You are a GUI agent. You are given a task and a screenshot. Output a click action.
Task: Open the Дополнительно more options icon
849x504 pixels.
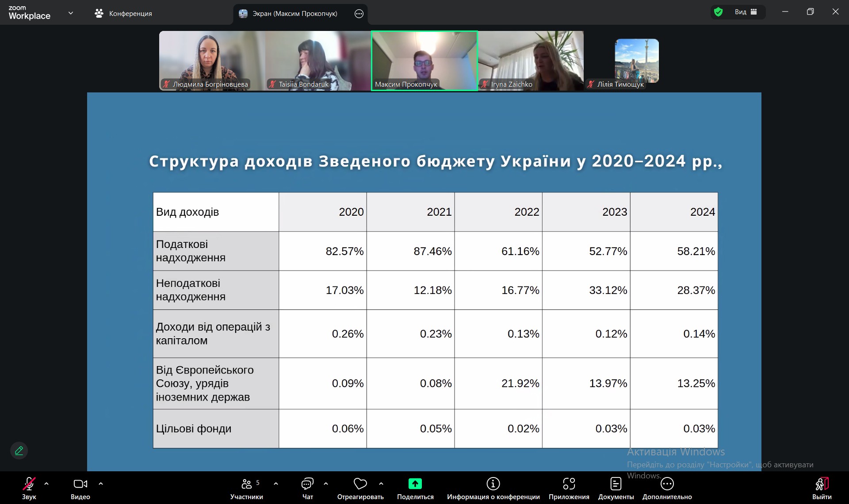667,484
